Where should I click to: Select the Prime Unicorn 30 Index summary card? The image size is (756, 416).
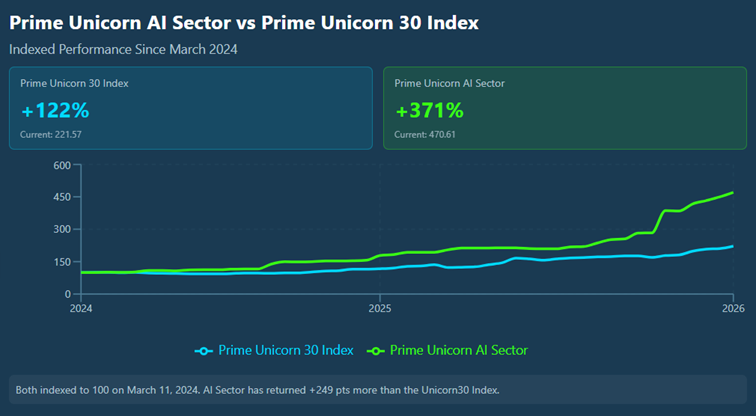190,108
